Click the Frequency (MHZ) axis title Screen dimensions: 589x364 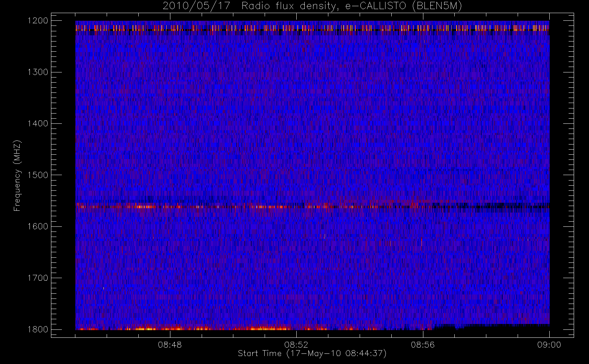pyautogui.click(x=17, y=175)
